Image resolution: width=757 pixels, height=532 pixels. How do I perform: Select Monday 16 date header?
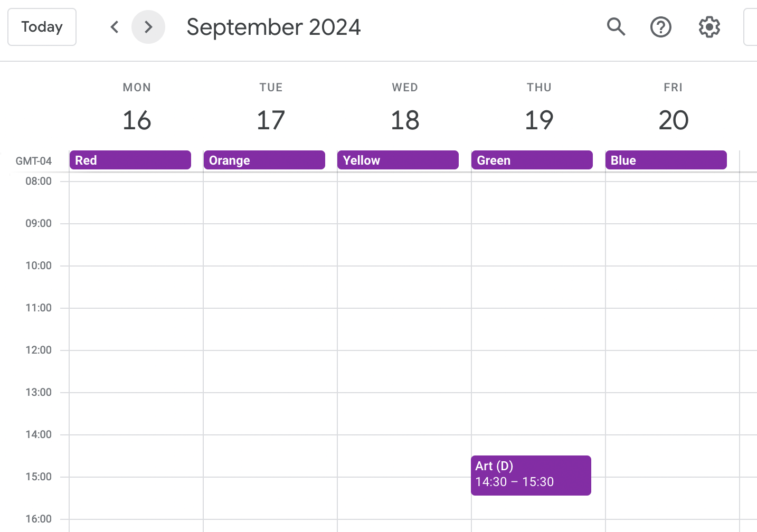(137, 120)
